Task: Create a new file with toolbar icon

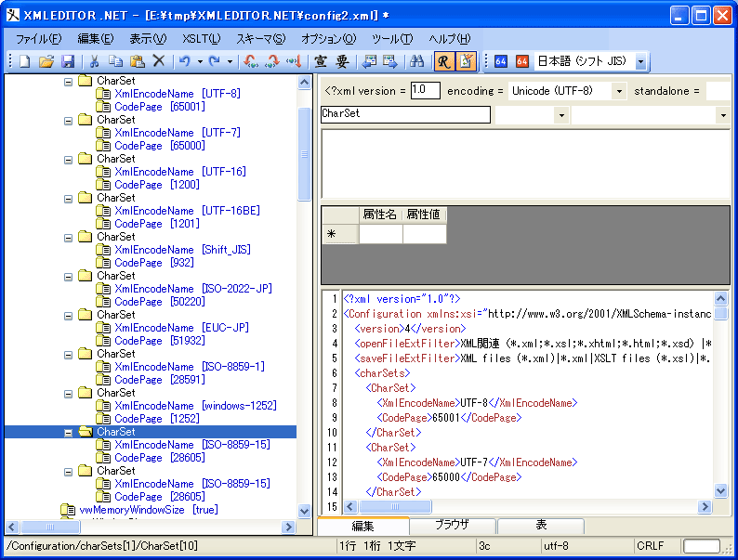Action: point(24,61)
